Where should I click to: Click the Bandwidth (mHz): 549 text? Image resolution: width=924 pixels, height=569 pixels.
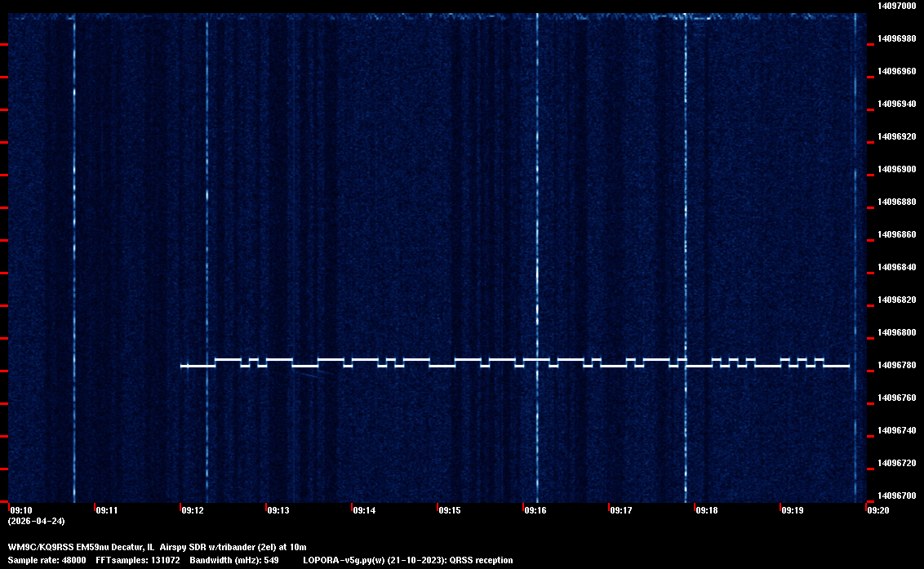[234, 560]
